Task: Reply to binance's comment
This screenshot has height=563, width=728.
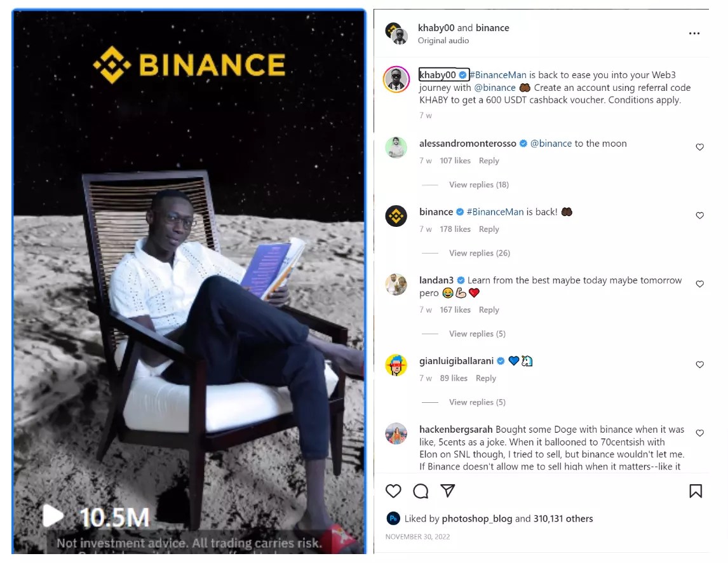Action: [x=489, y=229]
